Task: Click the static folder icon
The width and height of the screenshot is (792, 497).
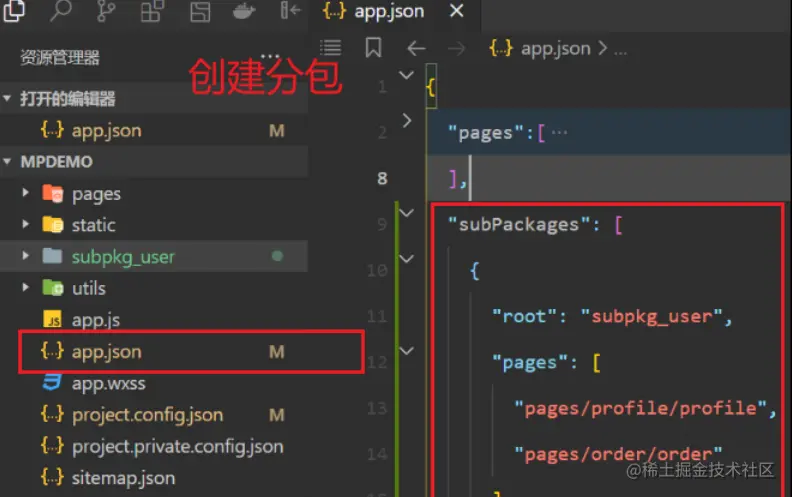Action: click(53, 225)
